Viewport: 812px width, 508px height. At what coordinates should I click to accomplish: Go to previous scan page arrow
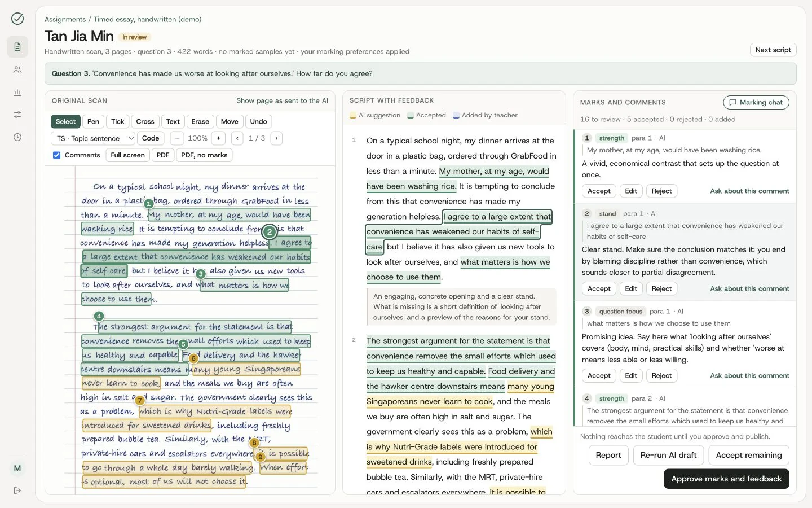click(237, 138)
